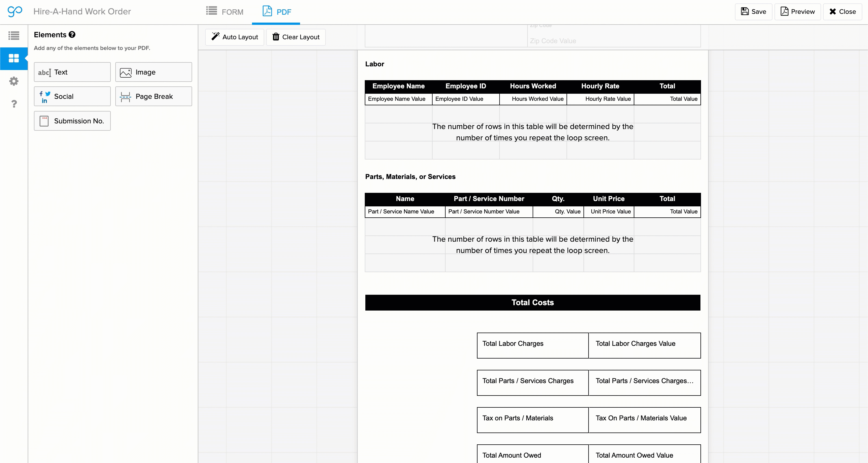Select the Hourly Rate Value cell
Viewport: 868px width, 463px height.
600,99
